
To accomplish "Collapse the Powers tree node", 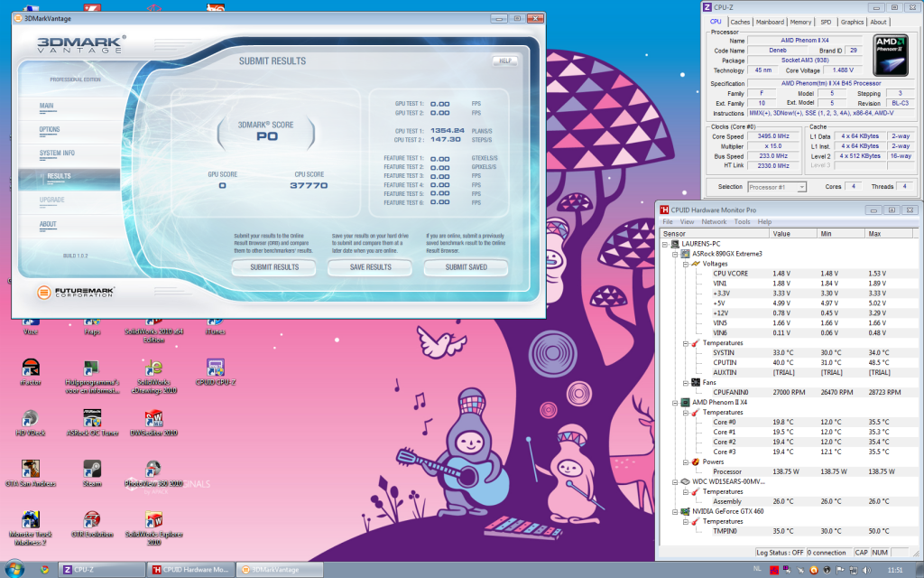I will coord(686,461).
